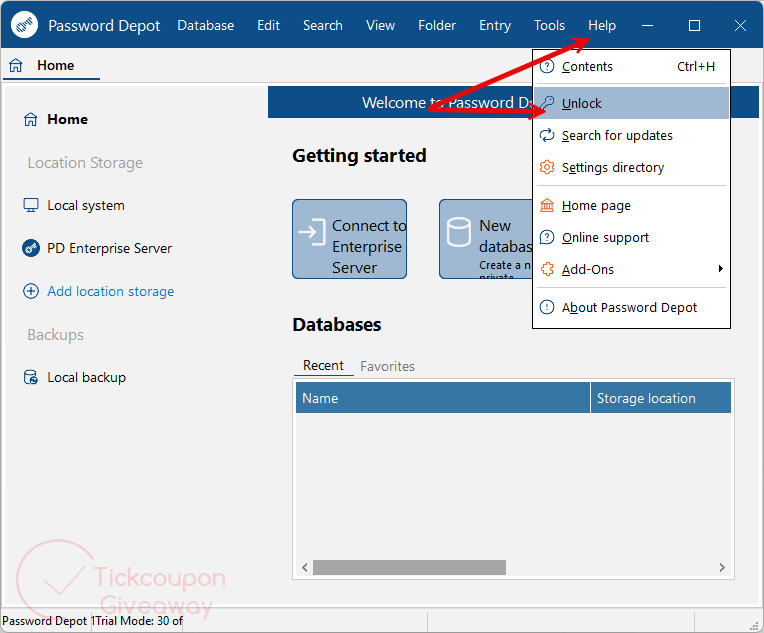Maximize the Password Depot window
Viewport: 764px width, 633px height.
pyautogui.click(x=694, y=25)
